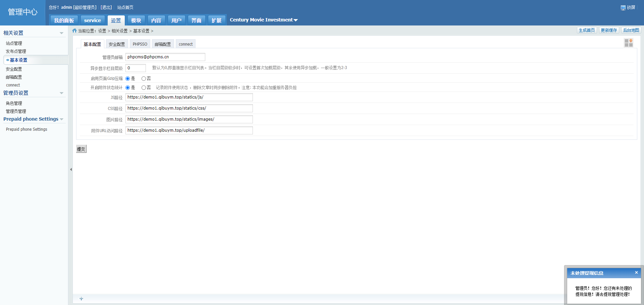The height and width of the screenshot is (305, 644).
Task: Focus the 管理员邮箱 input field
Action: (165, 57)
